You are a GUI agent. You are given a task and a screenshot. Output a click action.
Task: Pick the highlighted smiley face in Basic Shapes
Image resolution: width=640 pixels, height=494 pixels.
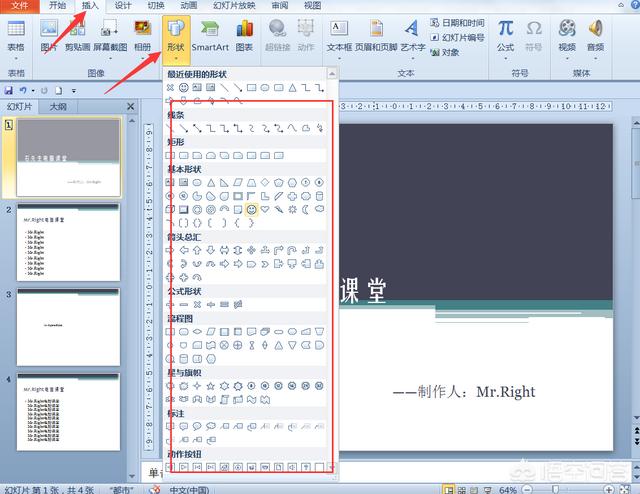coord(251,209)
